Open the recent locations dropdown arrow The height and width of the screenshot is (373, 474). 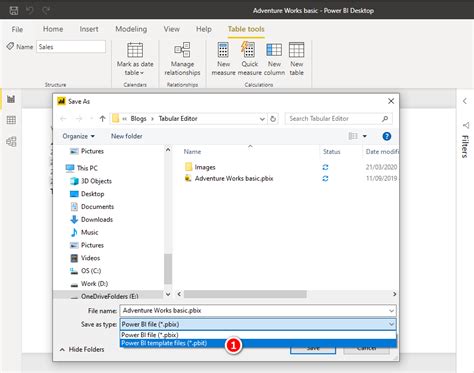pos(91,119)
